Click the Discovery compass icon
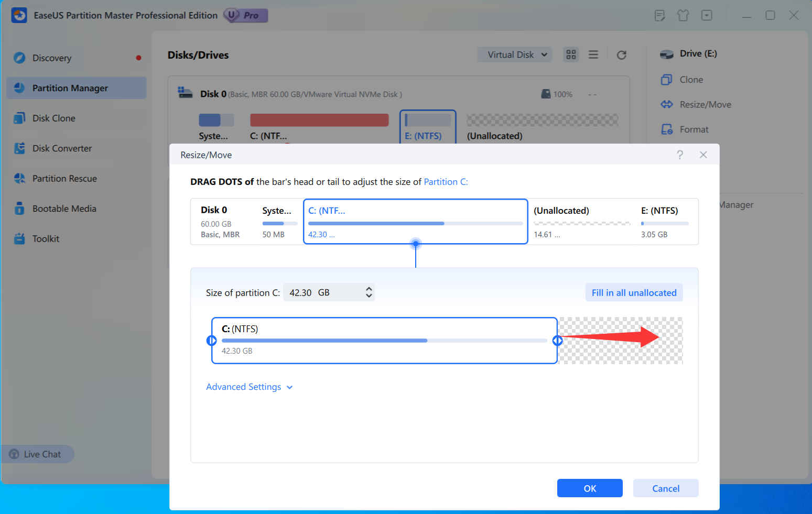 [x=19, y=58]
